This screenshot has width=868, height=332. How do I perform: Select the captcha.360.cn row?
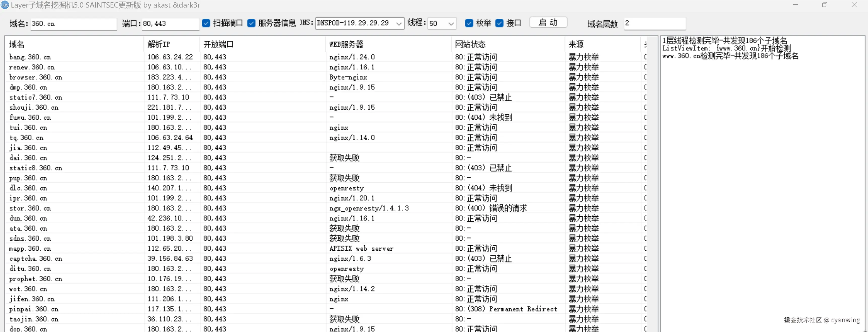click(x=36, y=258)
